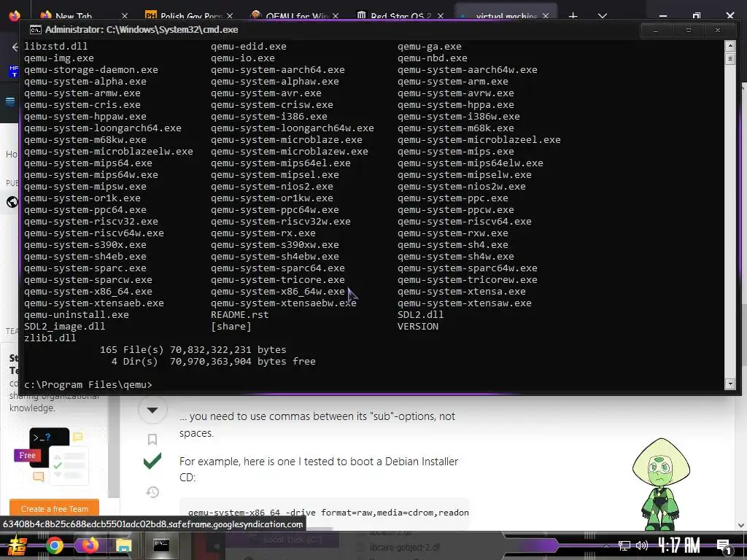Click the SDL2_image.dll entry
747x560 pixels.
[x=65, y=327]
